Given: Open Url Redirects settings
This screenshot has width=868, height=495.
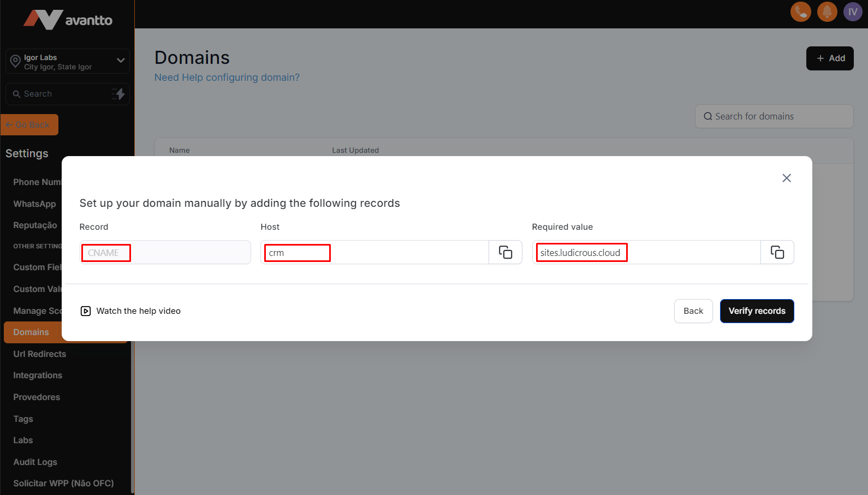Looking at the screenshot, I should [x=40, y=354].
